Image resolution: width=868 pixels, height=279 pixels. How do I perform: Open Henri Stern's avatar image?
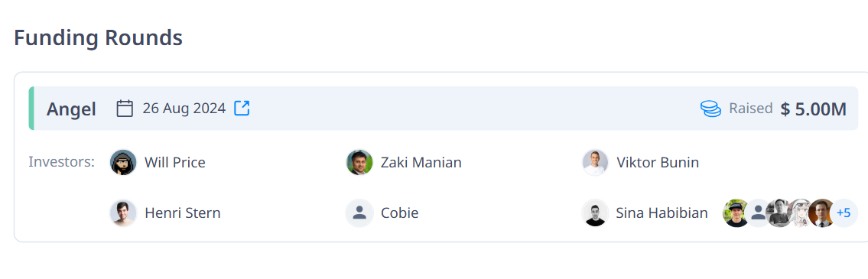pyautogui.click(x=123, y=213)
